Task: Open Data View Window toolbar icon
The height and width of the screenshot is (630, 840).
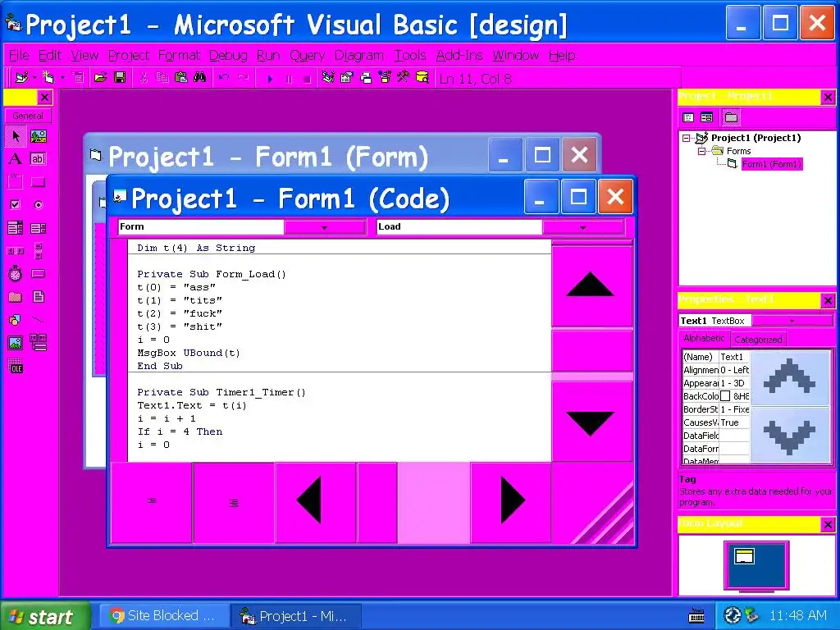Action: pos(422,78)
